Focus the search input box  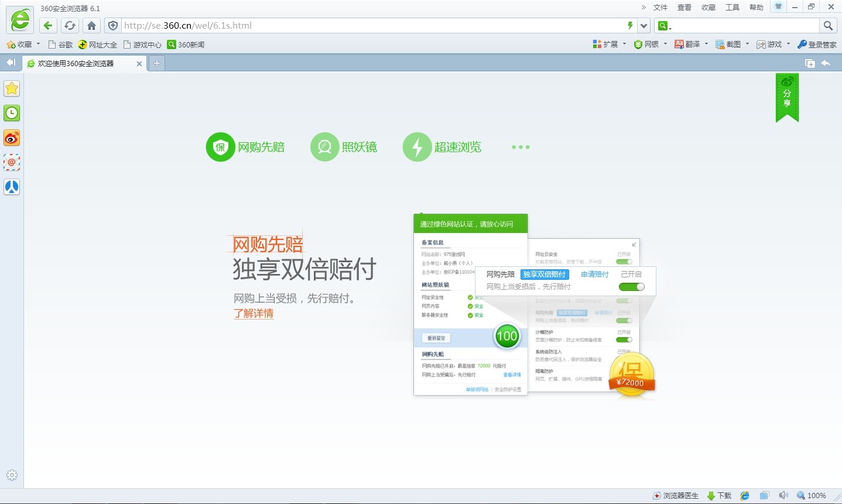pyautogui.click(x=746, y=25)
